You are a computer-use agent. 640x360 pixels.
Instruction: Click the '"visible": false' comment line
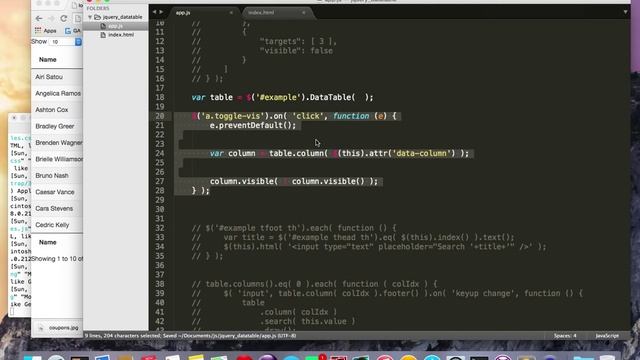[x=296, y=51]
